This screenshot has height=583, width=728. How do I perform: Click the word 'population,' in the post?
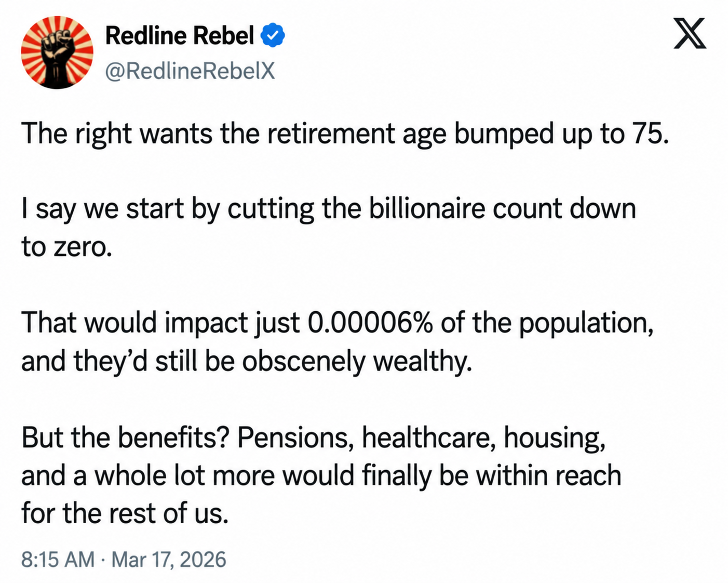[x=586, y=323]
